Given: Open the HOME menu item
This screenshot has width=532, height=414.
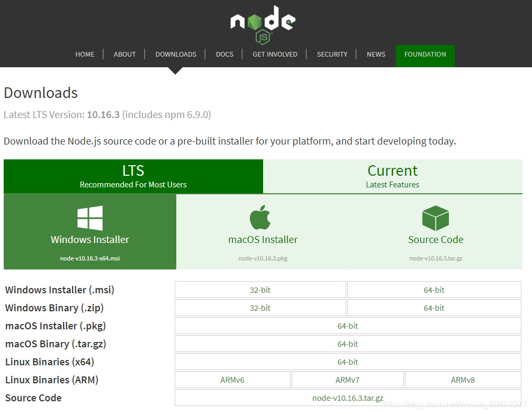Looking at the screenshot, I should 85,55.
